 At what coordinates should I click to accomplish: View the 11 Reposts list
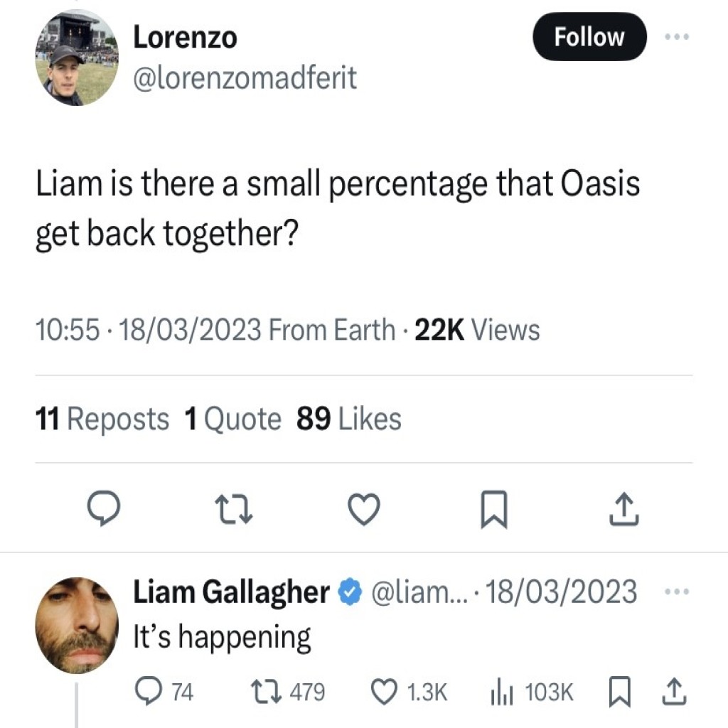point(102,419)
